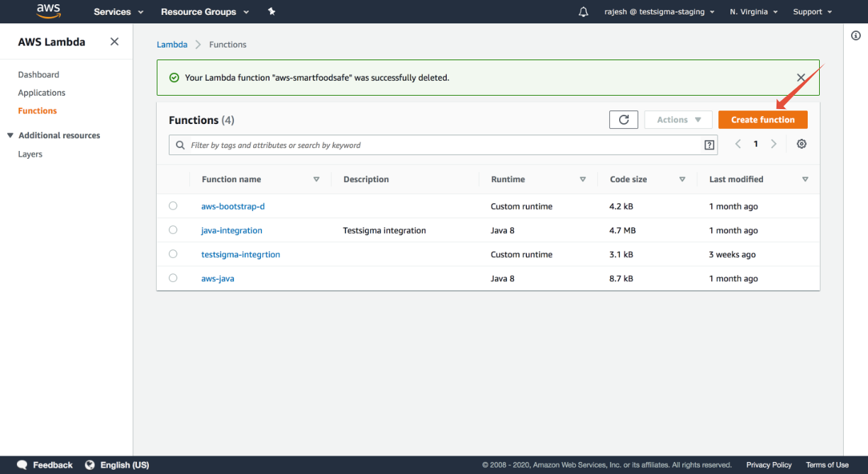
Task: Click the Testsigma integration description cell
Action: [384, 230]
